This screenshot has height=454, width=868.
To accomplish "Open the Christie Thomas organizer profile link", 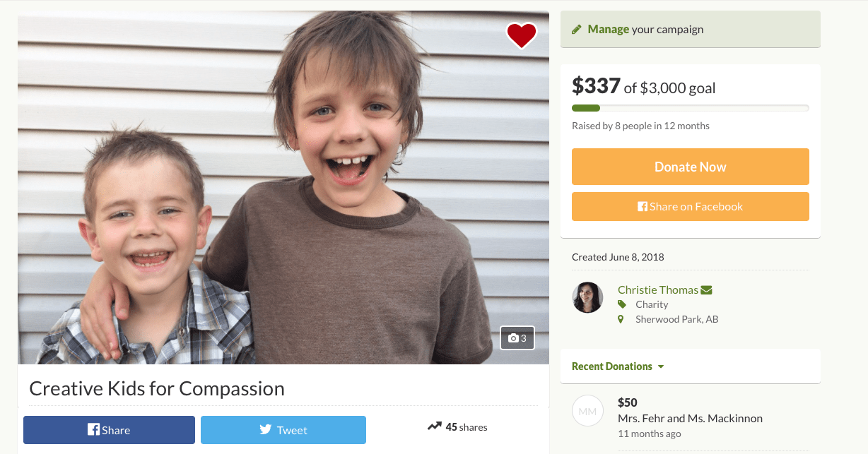I will [657, 290].
